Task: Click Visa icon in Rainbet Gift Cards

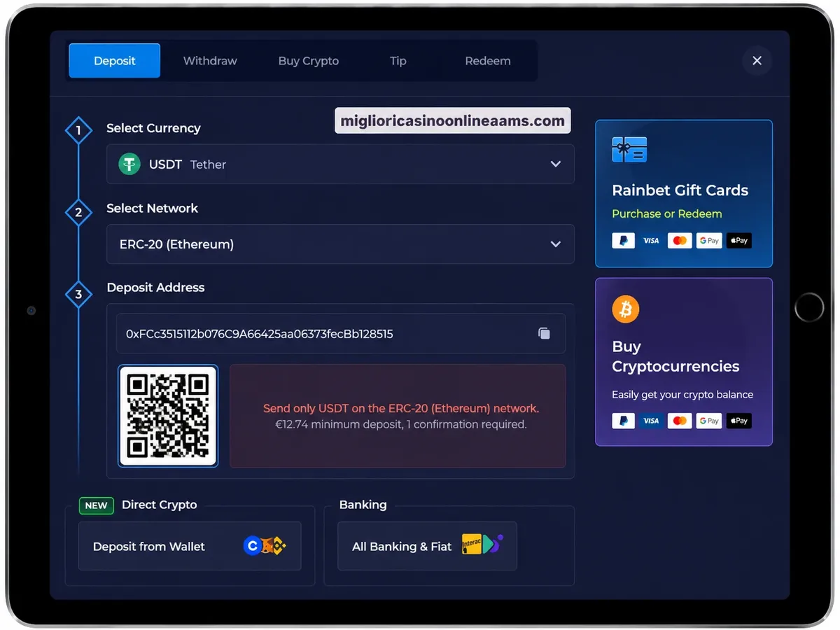Action: pyautogui.click(x=651, y=241)
